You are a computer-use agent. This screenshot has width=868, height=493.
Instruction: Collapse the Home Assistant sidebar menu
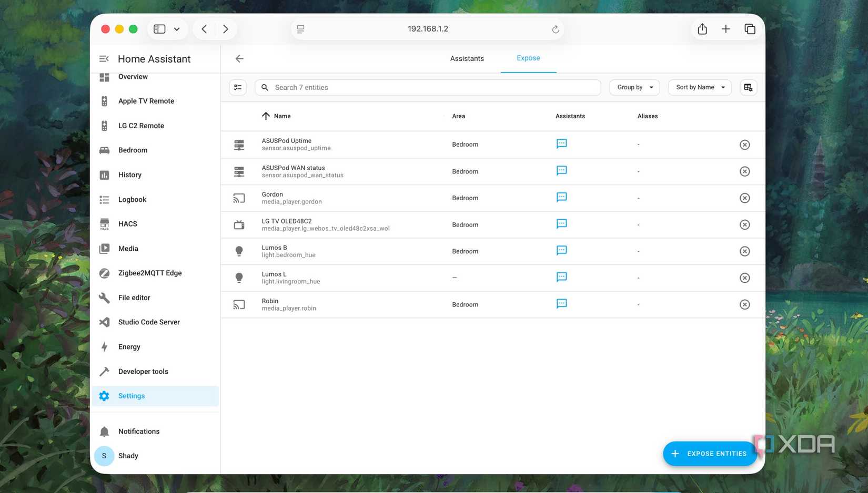click(104, 59)
